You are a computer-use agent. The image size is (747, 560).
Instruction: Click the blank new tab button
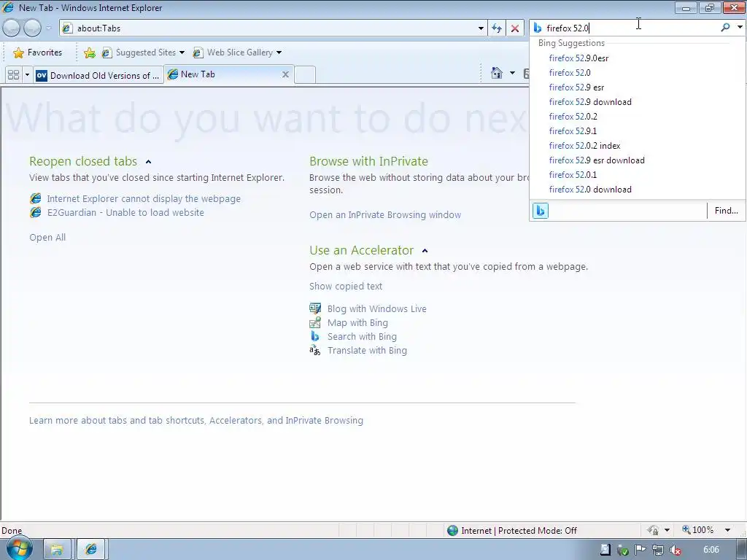pos(305,75)
